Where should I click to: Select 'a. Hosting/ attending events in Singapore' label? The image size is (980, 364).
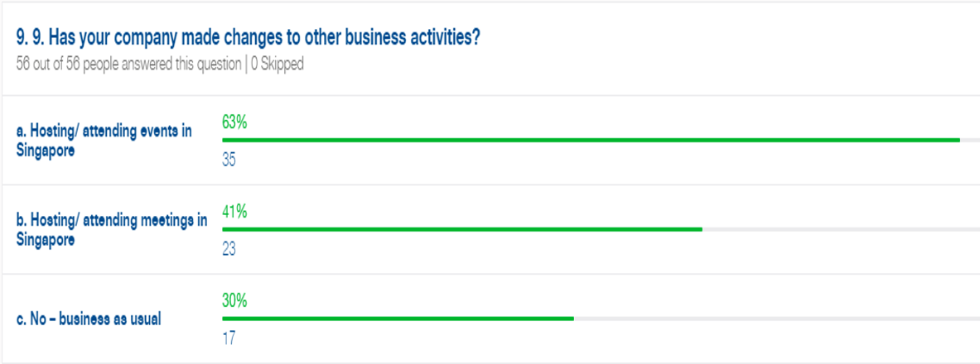(x=104, y=141)
